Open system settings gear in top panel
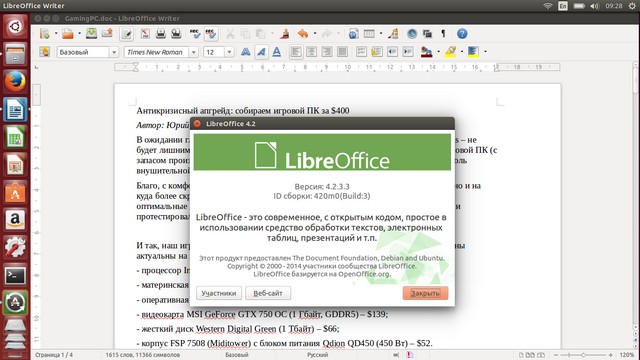Image resolution: width=640 pixels, height=360 pixels. (632, 6)
